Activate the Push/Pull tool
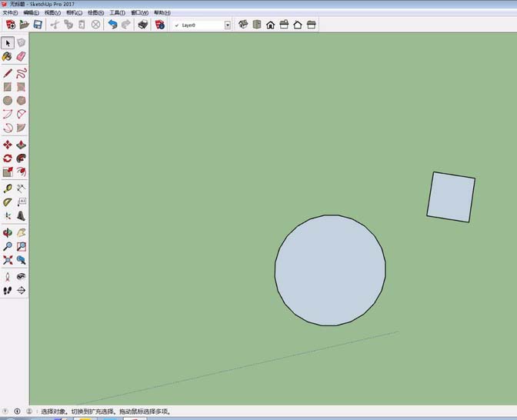This screenshot has height=420, width=517. [21, 145]
